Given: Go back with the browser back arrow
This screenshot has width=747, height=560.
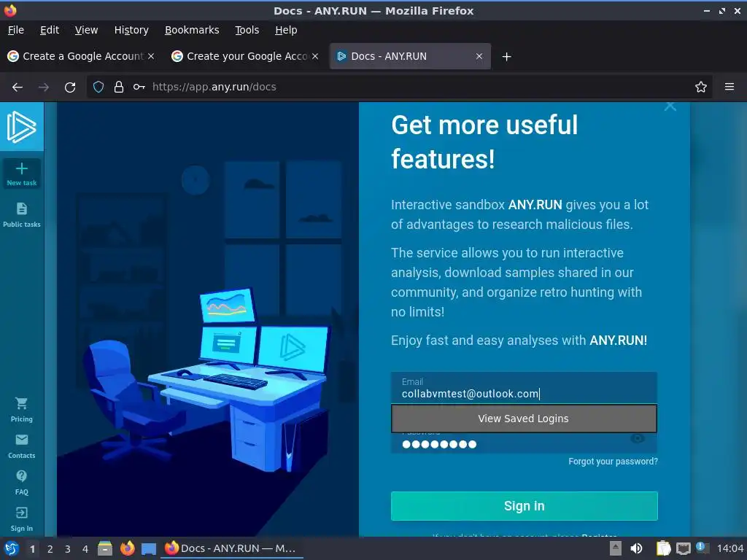Looking at the screenshot, I should coord(18,87).
